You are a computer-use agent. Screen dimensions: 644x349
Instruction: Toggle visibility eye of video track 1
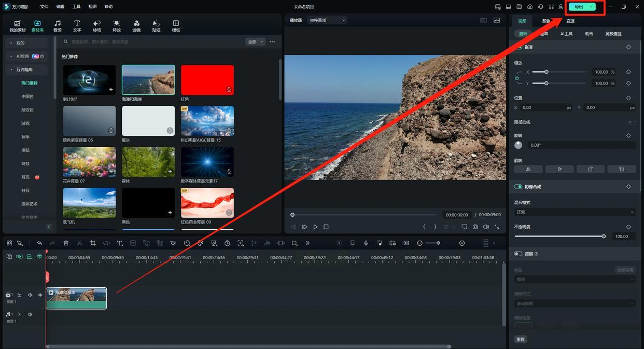click(40, 295)
